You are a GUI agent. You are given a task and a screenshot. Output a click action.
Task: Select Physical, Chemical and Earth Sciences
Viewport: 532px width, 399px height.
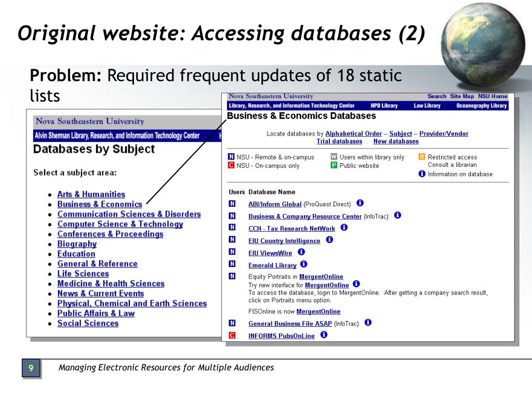click(132, 303)
